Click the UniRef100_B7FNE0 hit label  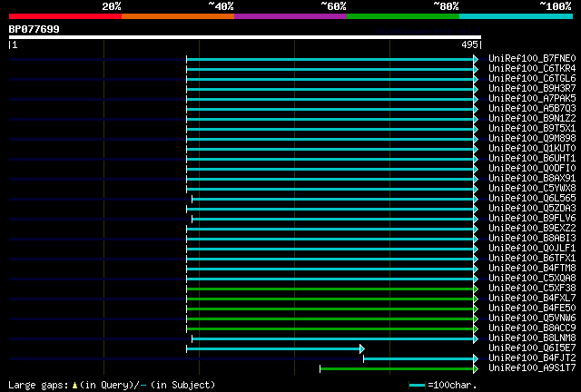coord(532,59)
